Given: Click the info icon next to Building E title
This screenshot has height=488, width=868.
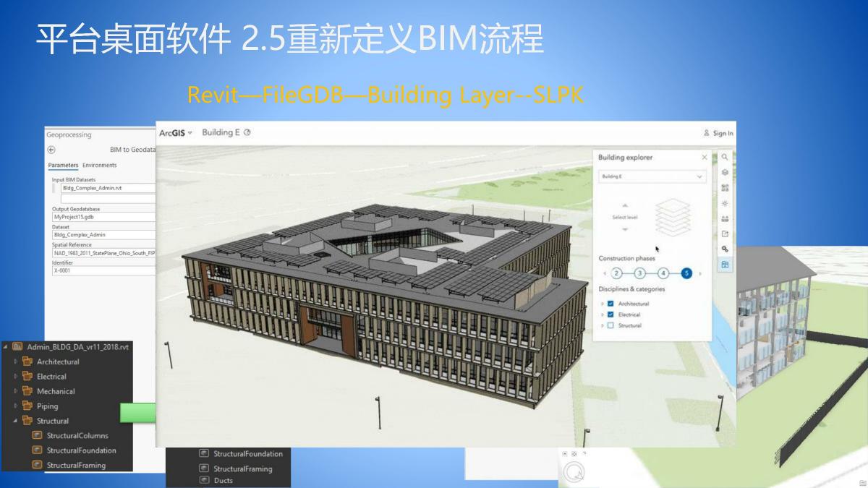Looking at the screenshot, I should tap(247, 132).
